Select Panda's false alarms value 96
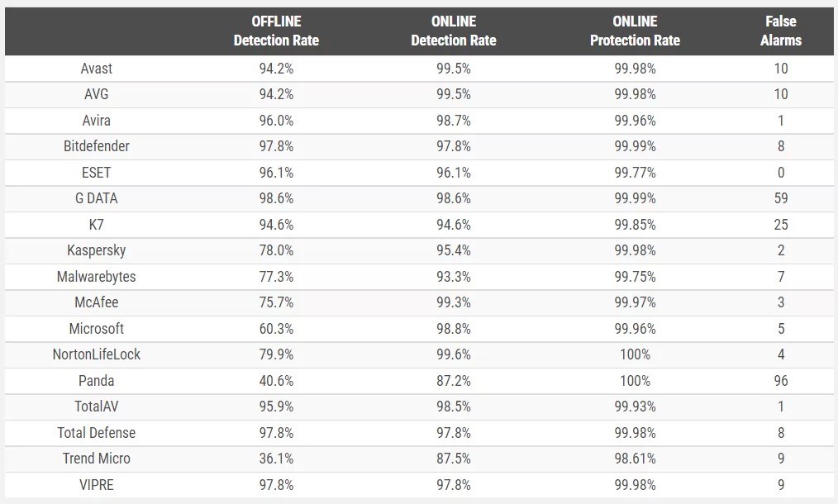This screenshot has height=504, width=838. click(781, 381)
